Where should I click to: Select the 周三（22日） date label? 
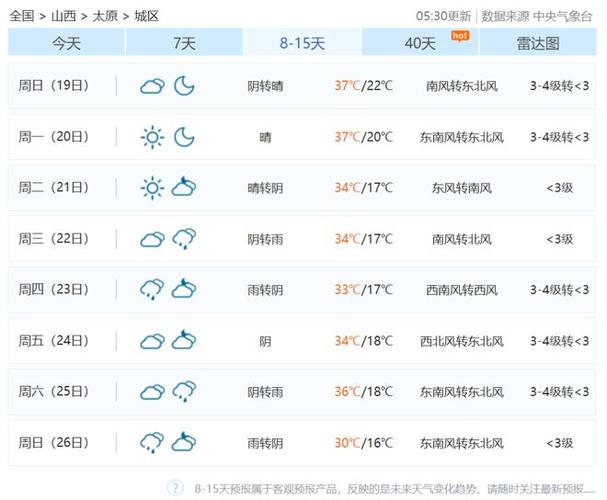point(53,239)
